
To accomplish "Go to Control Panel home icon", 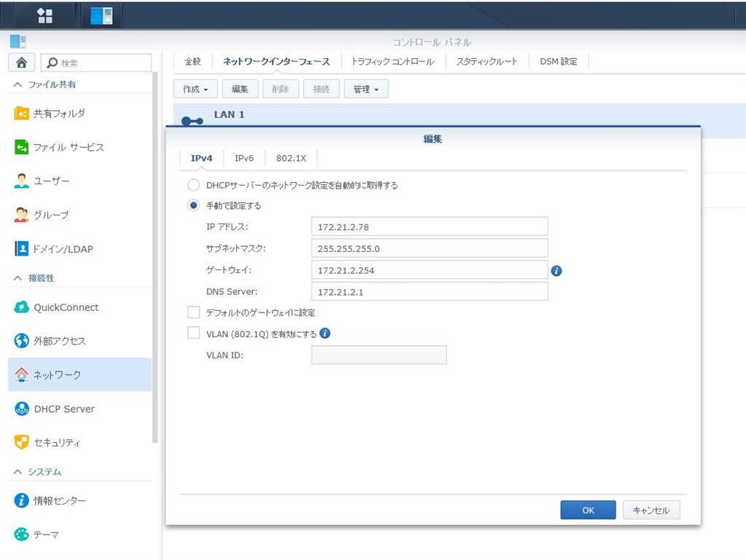I will click(x=21, y=63).
